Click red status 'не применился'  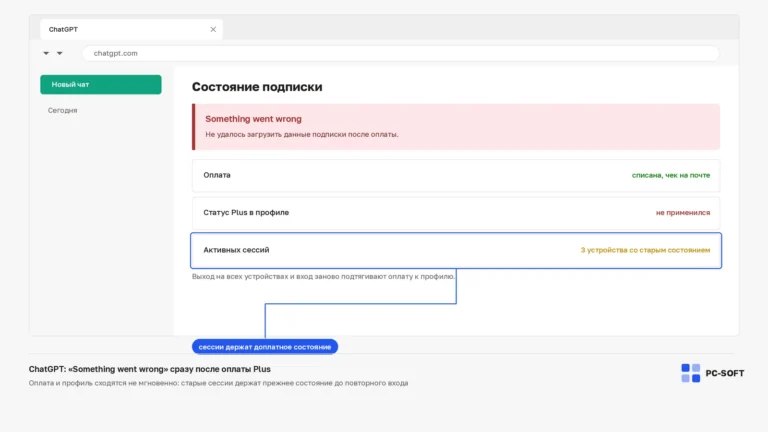pos(683,213)
